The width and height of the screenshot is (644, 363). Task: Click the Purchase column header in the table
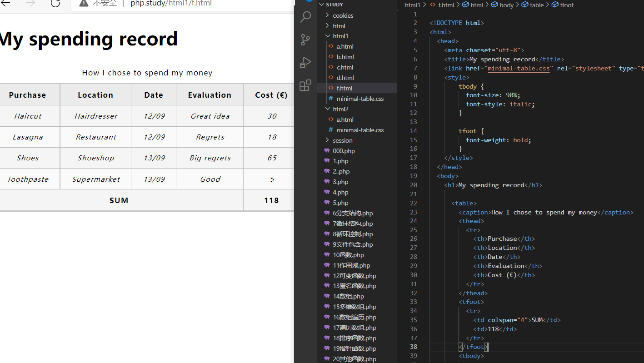pyautogui.click(x=27, y=95)
